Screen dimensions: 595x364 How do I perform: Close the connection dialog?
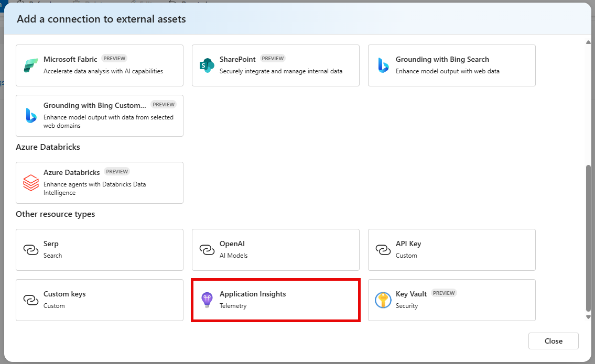point(553,341)
